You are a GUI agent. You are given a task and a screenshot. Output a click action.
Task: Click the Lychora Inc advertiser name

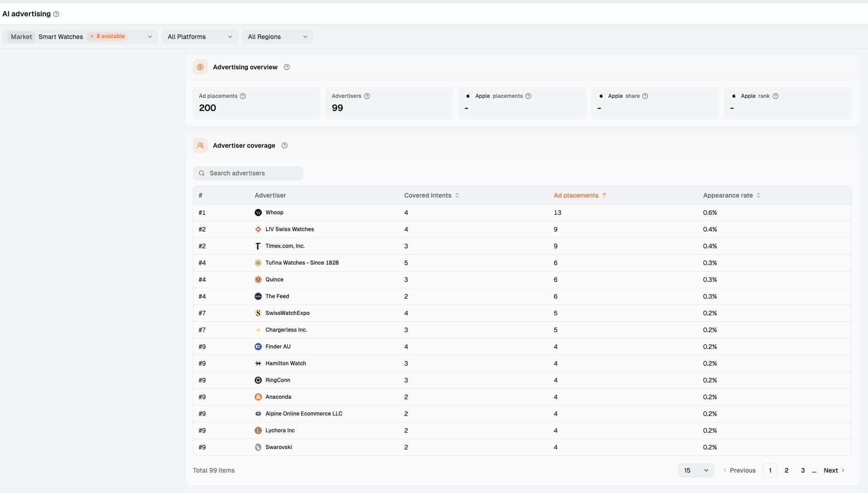(280, 430)
